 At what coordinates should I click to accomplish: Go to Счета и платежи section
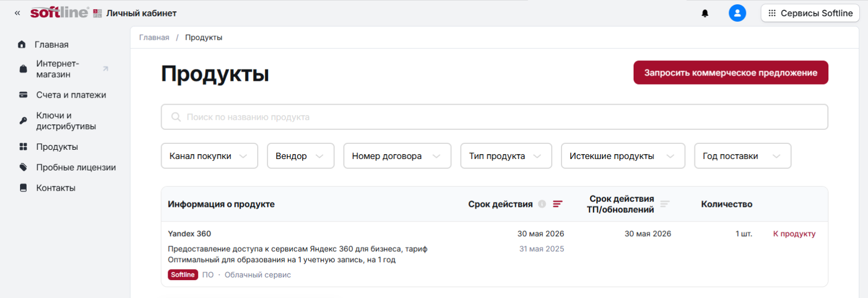[71, 95]
